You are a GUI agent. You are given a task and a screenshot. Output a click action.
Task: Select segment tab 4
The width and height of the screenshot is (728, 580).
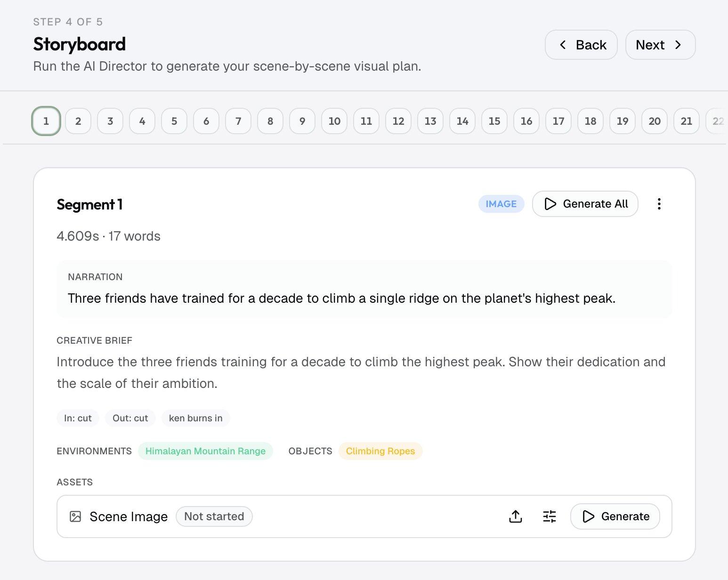142,121
